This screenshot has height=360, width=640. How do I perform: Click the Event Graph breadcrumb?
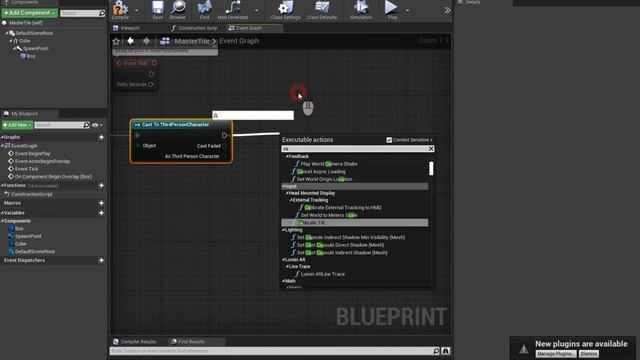click(239, 41)
